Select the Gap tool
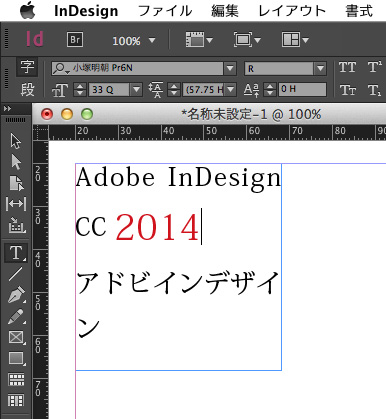 pyautogui.click(x=16, y=204)
